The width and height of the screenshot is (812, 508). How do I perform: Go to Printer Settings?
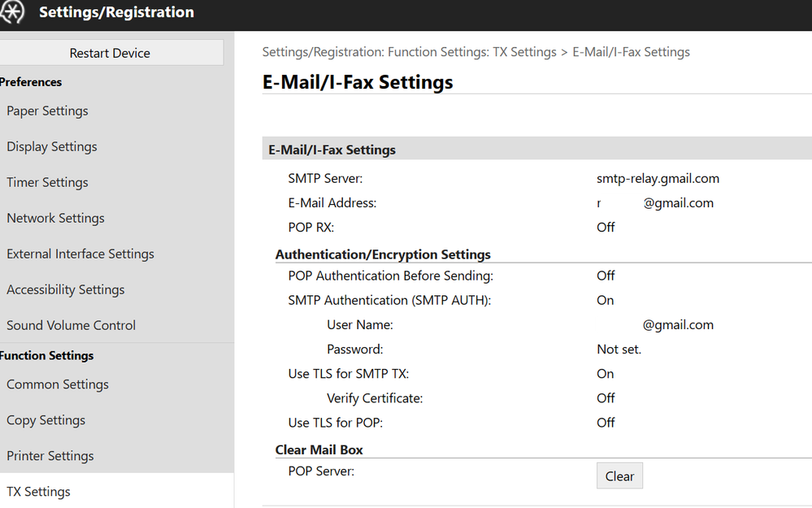pyautogui.click(x=50, y=457)
